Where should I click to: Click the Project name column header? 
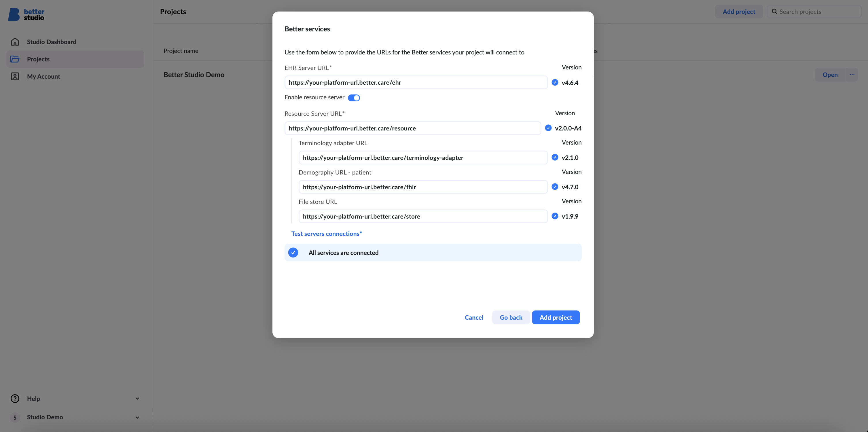point(181,51)
